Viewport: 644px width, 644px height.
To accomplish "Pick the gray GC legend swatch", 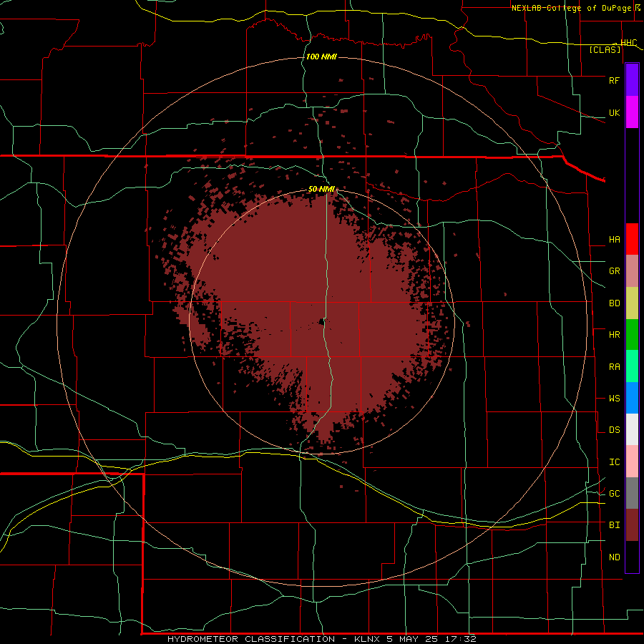I will coord(632,493).
